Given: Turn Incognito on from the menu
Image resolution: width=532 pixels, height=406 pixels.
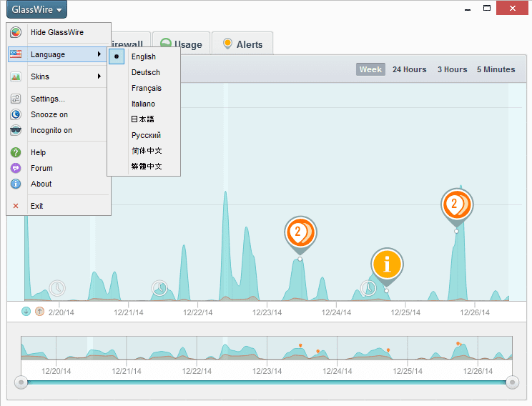Looking at the screenshot, I should pos(59,130).
